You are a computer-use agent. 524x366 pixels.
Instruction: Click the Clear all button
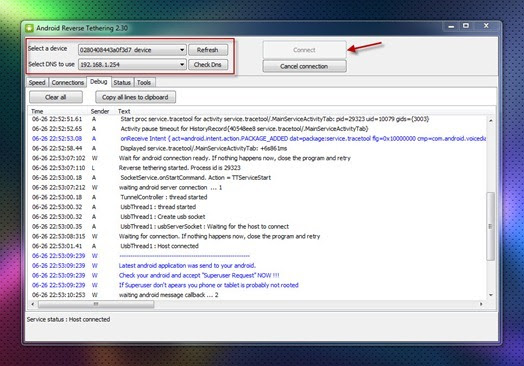56,97
